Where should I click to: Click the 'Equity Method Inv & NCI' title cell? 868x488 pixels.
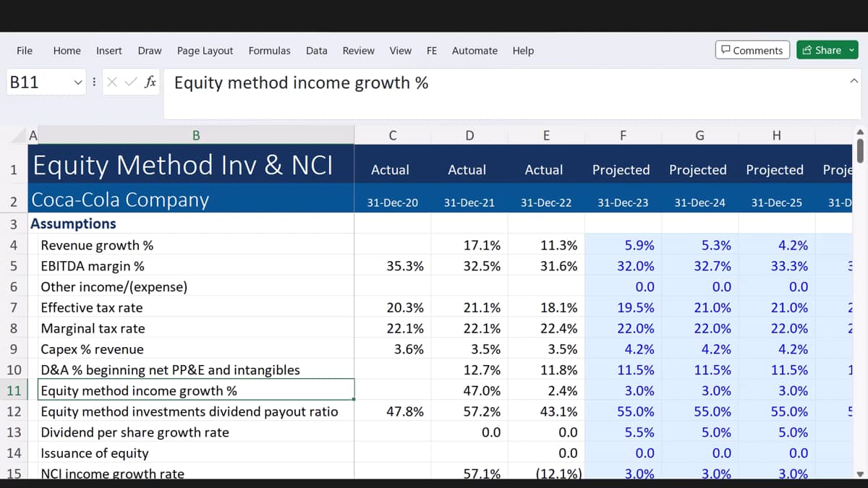[x=191, y=165]
